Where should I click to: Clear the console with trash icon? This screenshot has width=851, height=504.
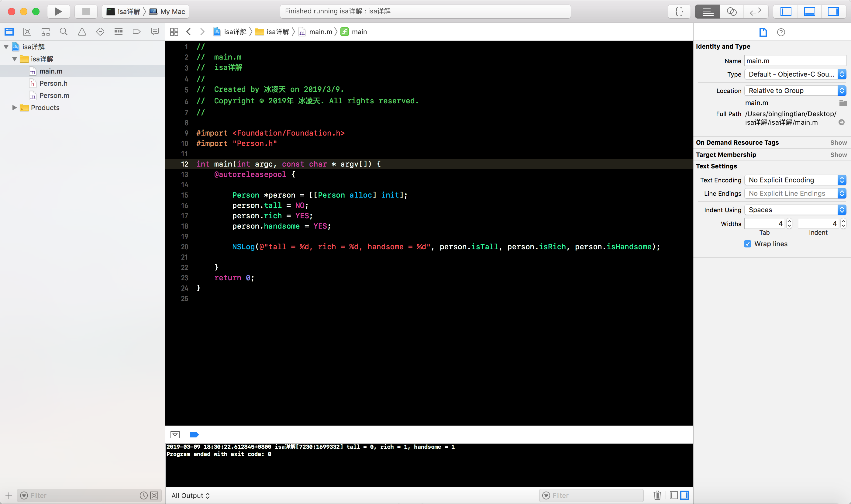point(657,495)
